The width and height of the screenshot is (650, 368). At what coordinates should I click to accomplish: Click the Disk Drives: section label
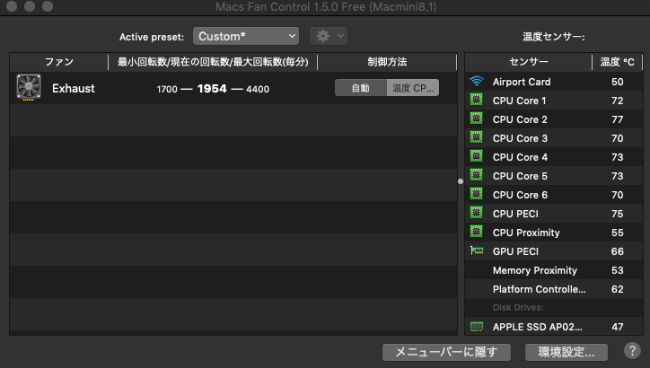click(x=518, y=307)
